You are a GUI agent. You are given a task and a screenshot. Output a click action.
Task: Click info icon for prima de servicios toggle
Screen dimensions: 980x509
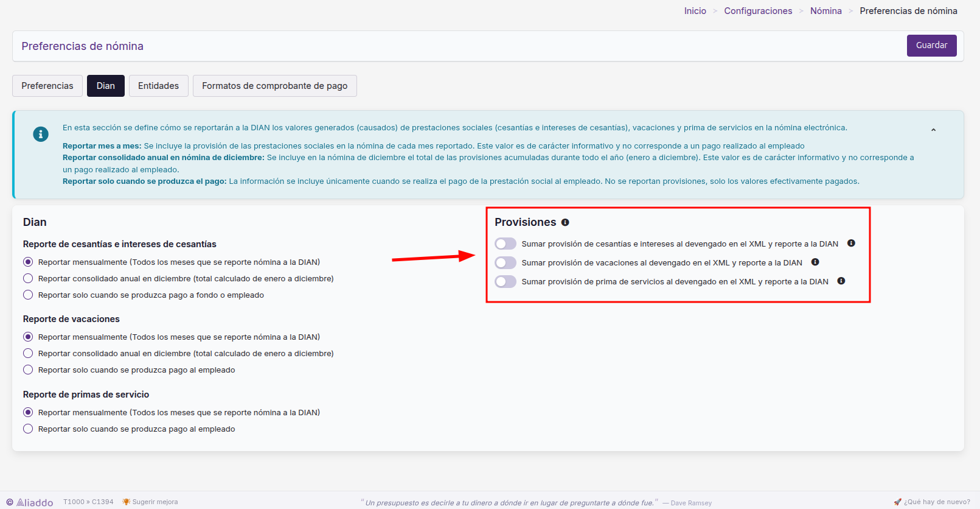[841, 281]
